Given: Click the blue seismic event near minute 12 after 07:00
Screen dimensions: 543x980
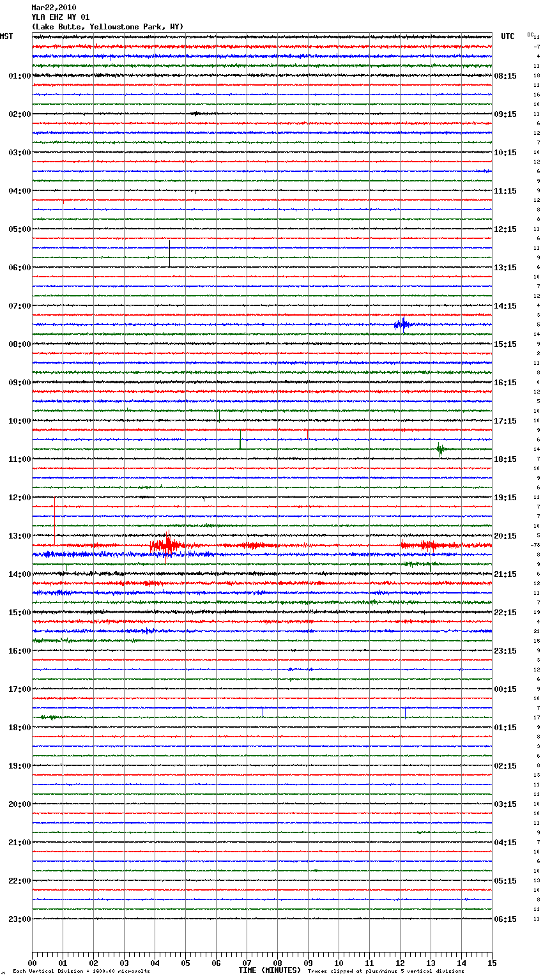Looking at the screenshot, I should [402, 325].
